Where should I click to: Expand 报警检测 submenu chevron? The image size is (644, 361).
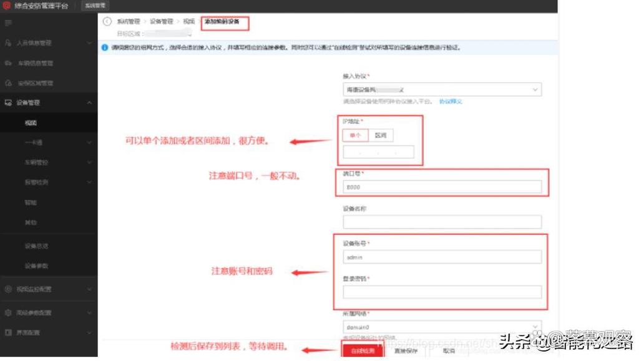click(x=89, y=182)
